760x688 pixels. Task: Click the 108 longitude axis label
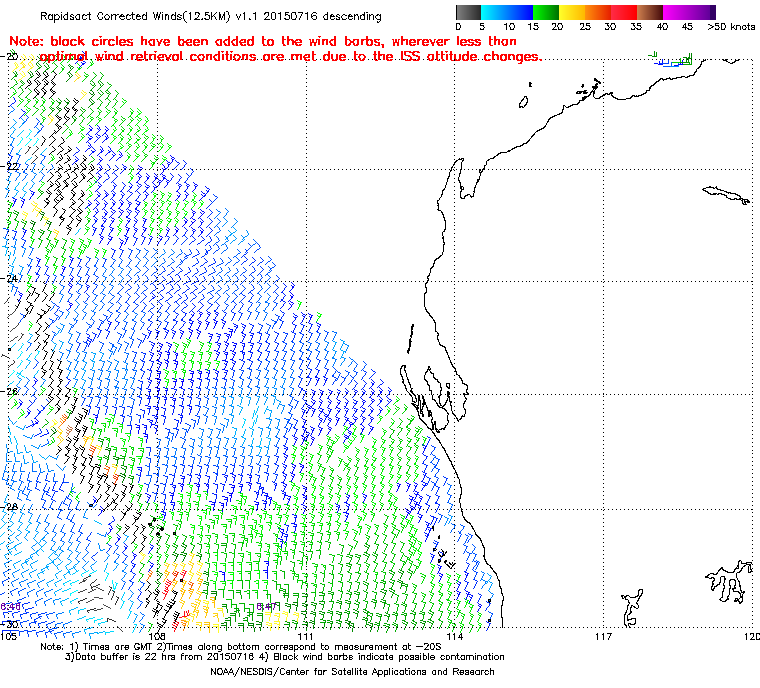pyautogui.click(x=157, y=636)
